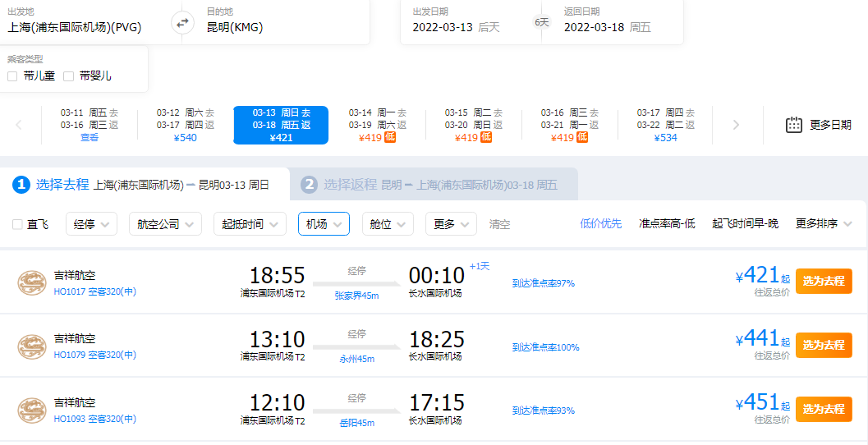This screenshot has height=445, width=868.
Task: Click the ¥421 round-trip price
Action: tap(764, 275)
